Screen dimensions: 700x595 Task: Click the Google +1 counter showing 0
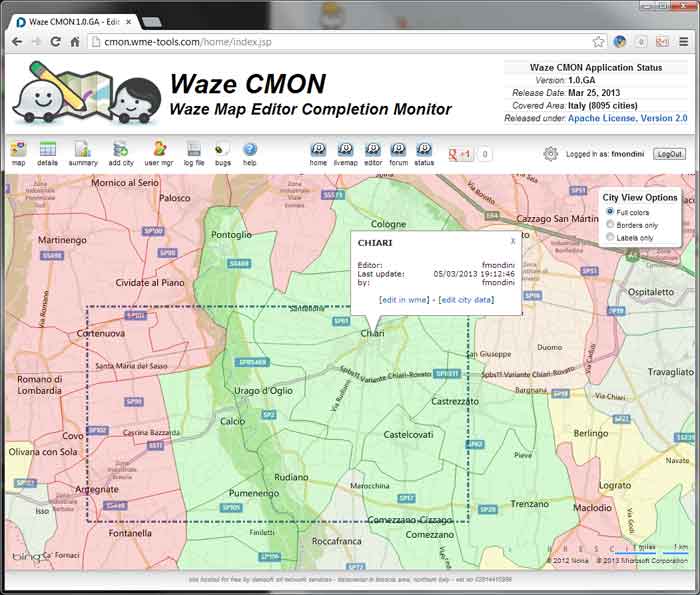pos(484,154)
